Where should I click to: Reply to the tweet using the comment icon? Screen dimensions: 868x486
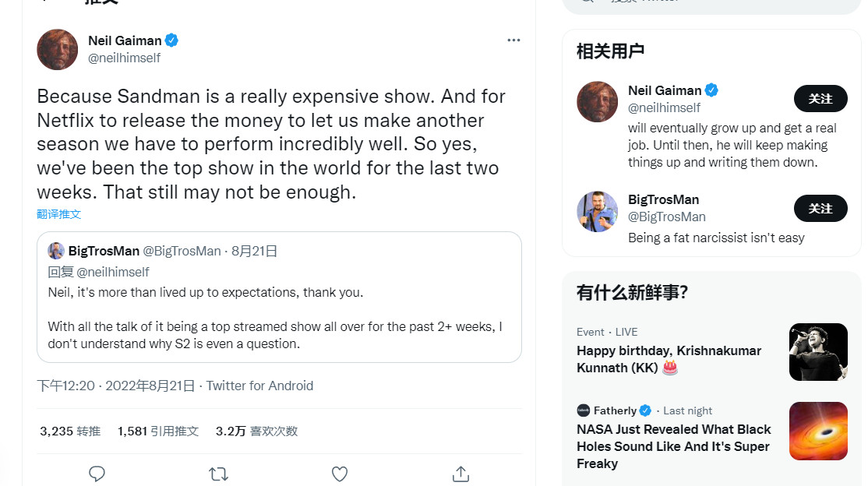click(x=97, y=473)
